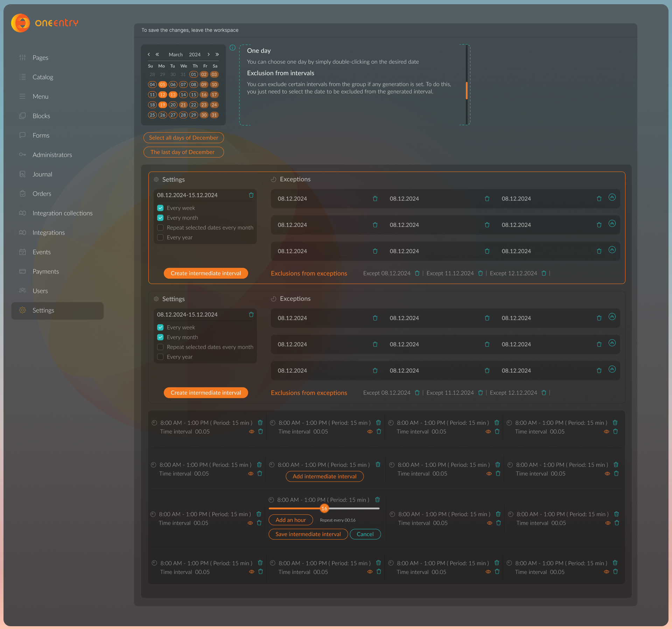
Task: Delete the interval being edited with slider
Action: 377,500
